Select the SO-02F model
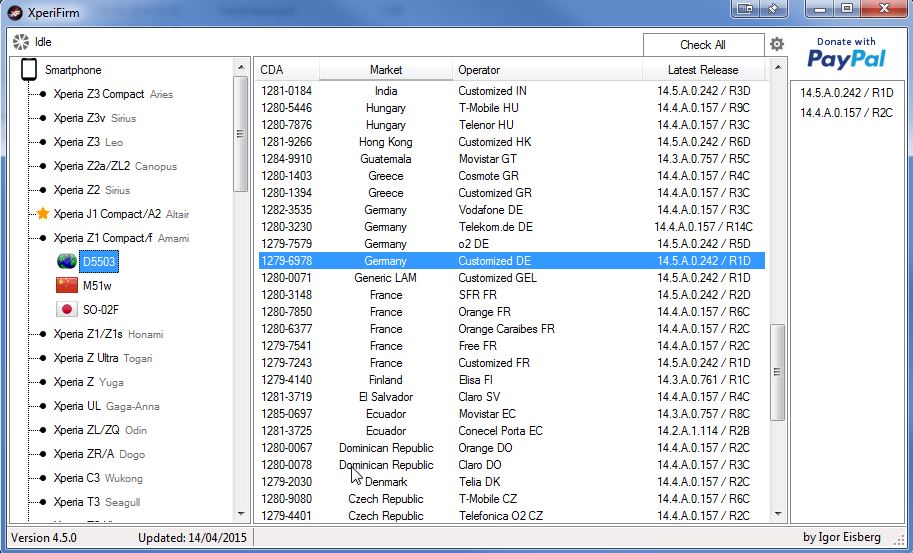The height and width of the screenshot is (553, 913). (101, 309)
